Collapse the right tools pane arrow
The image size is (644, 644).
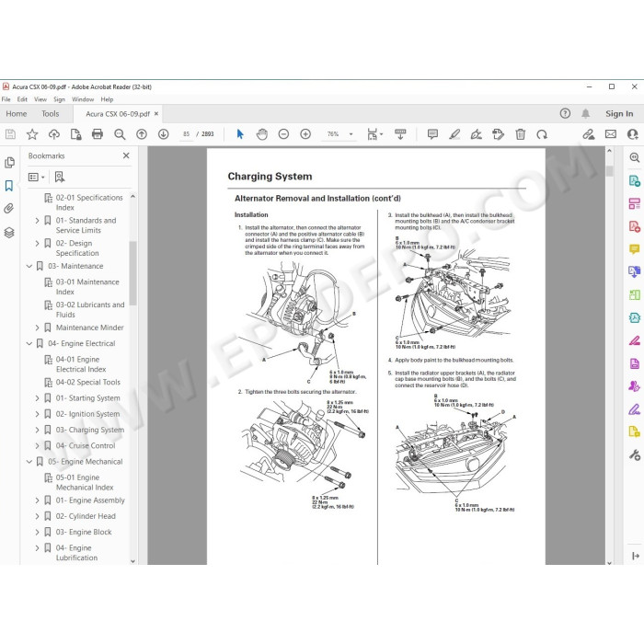tap(636, 556)
